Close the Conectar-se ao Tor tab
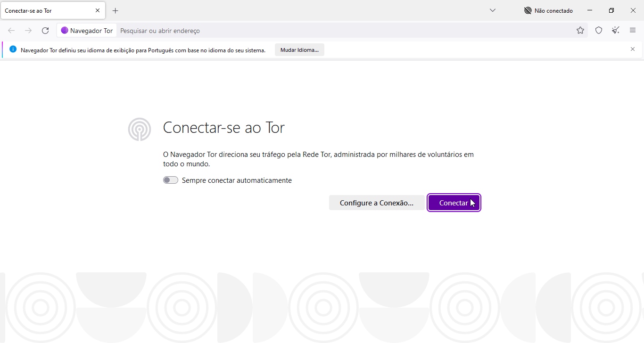The height and width of the screenshot is (343, 644). pyautogui.click(x=98, y=10)
